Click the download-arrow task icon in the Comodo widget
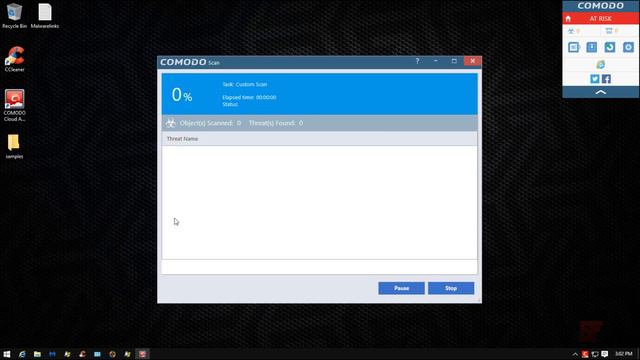 point(591,47)
